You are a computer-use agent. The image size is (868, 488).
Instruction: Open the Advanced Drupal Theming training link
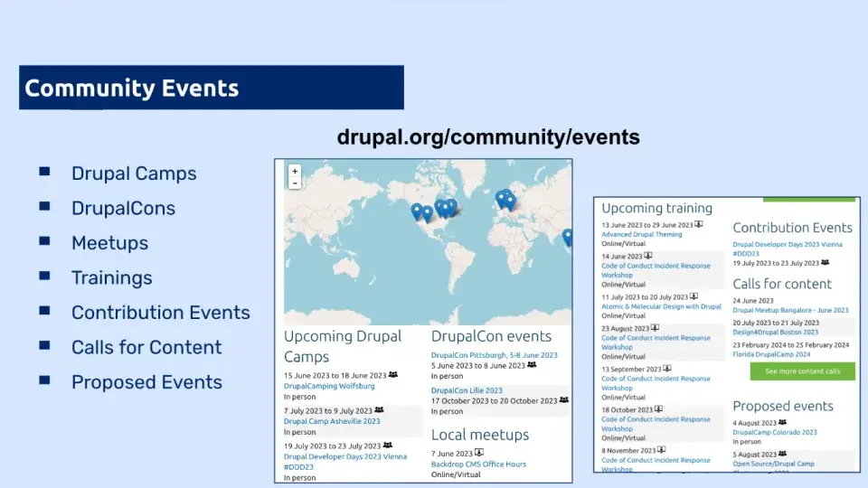[642, 234]
